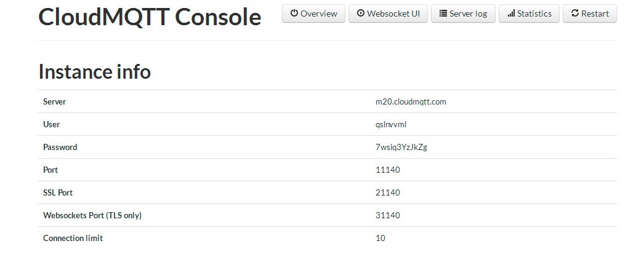View the Server log
Image resolution: width=644 pixels, height=257 pixels.
tap(463, 14)
